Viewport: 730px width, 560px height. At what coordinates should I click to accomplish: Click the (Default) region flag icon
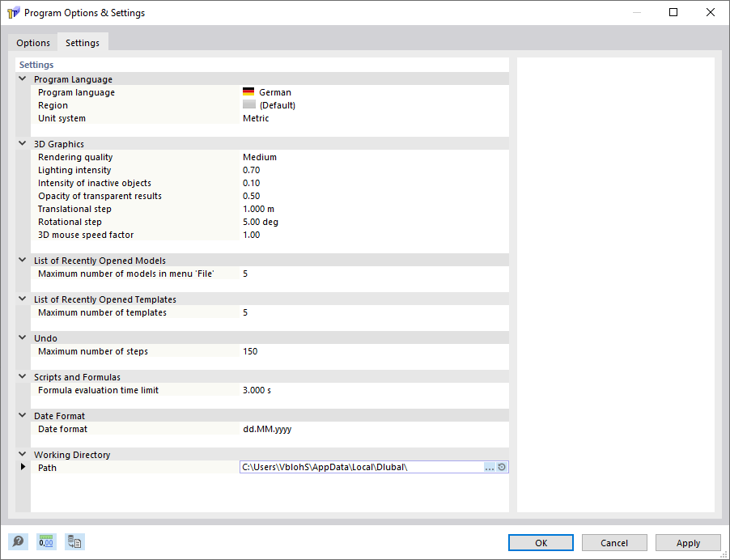(x=248, y=104)
